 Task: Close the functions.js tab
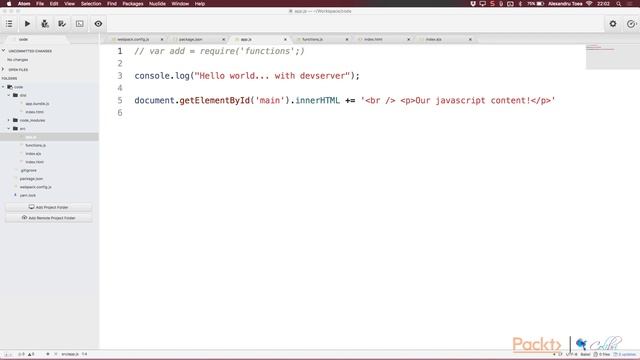[x=347, y=40]
